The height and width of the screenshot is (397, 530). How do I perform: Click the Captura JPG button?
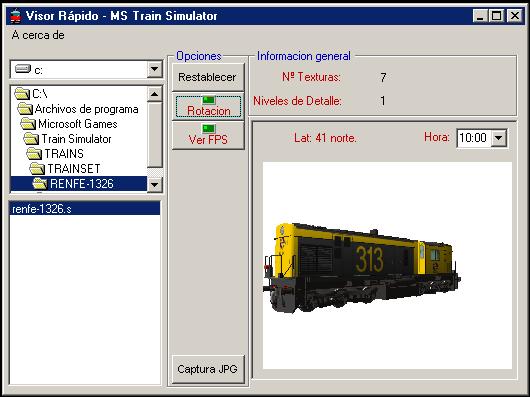208,369
